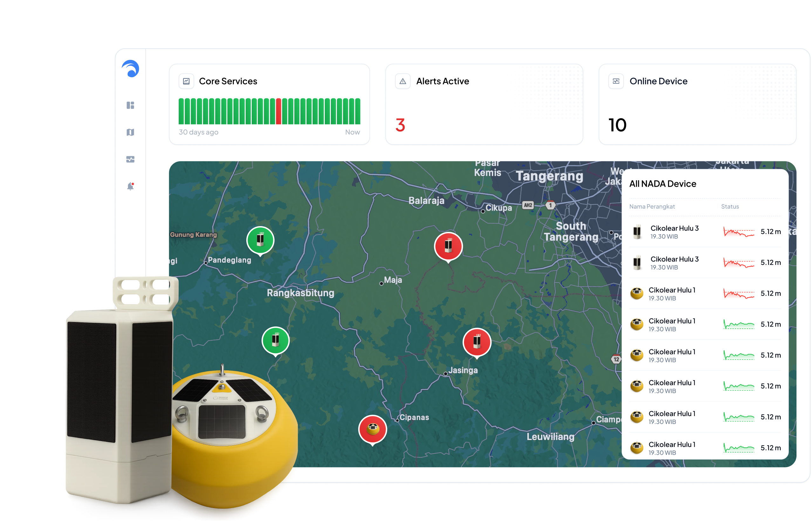
Task: Open the topmost Cikolear Hulu 3 device row
Action: tap(705, 232)
